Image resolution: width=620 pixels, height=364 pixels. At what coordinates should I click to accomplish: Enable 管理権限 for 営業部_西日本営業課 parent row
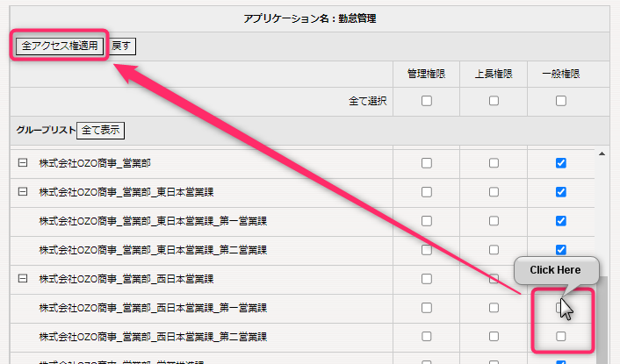coord(427,279)
